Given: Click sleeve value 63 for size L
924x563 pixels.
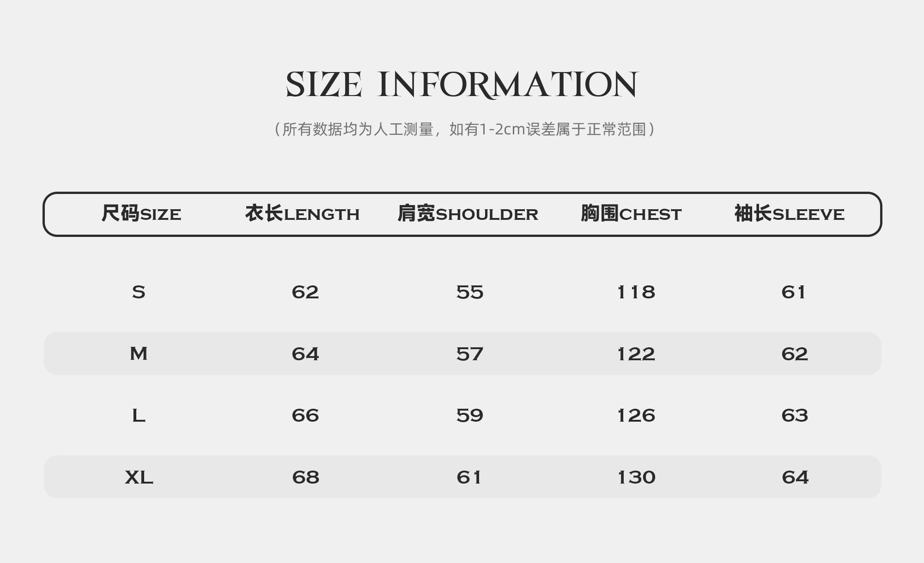Looking at the screenshot, I should [795, 416].
